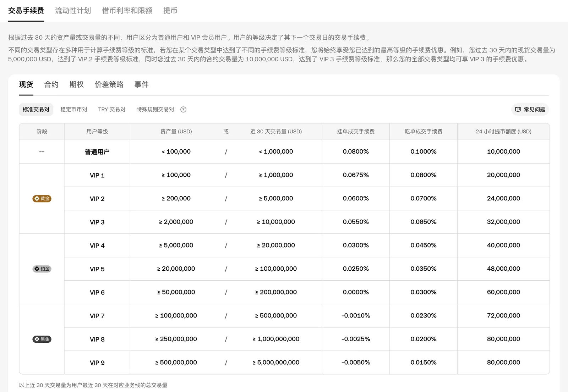Switch to the 事件 sub-tab
The image size is (568, 392).
[141, 84]
